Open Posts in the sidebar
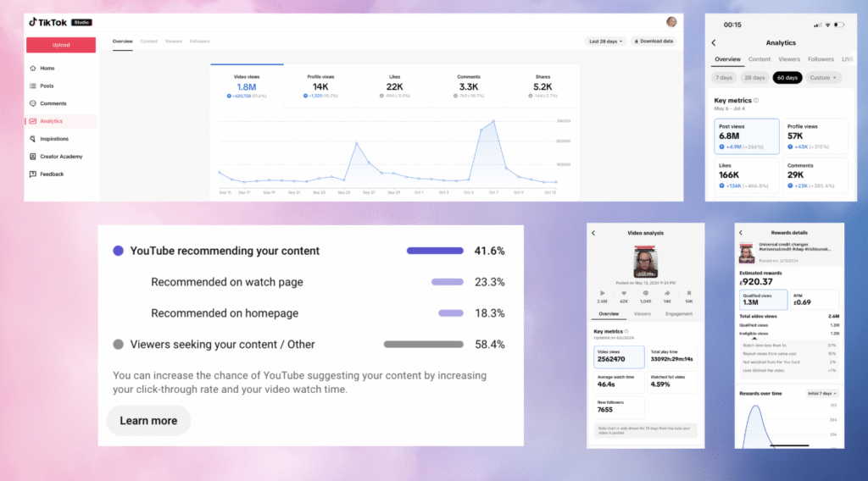Viewport: 868px width, 481px height. pos(47,86)
